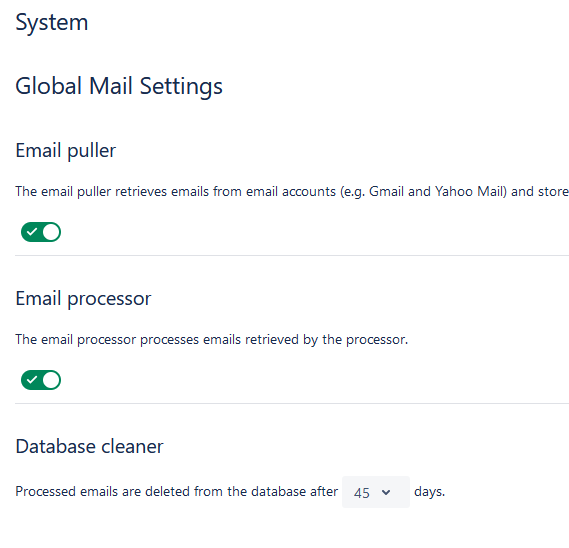
Task: Click the divider line under Email processor
Action: coord(292,403)
